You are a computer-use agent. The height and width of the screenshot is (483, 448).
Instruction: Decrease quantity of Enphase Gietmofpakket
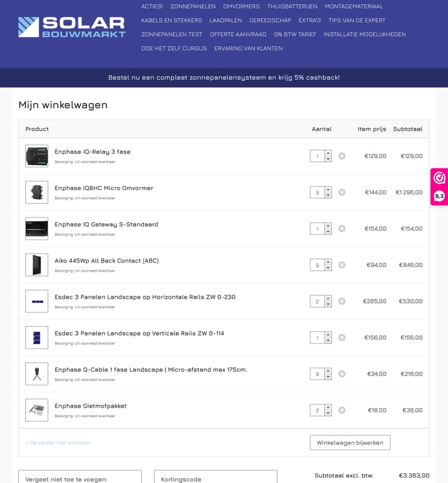click(328, 414)
